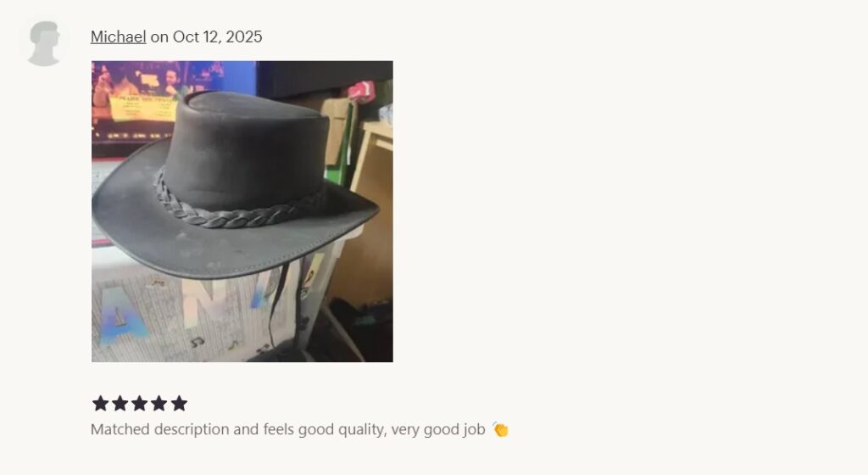
Task: Select the fourth rating star
Action: pyautogui.click(x=159, y=404)
